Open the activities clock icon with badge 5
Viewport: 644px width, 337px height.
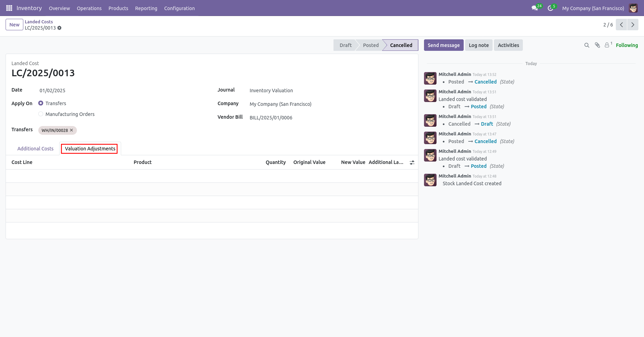pyautogui.click(x=550, y=8)
